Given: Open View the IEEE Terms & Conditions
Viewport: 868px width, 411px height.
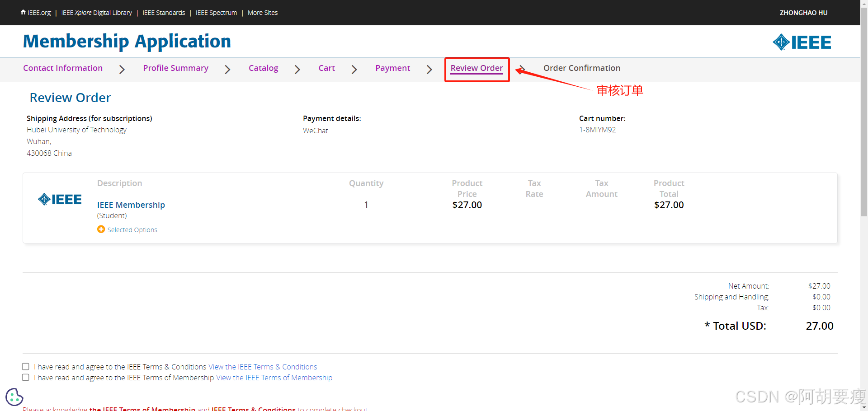Looking at the screenshot, I should (x=263, y=367).
